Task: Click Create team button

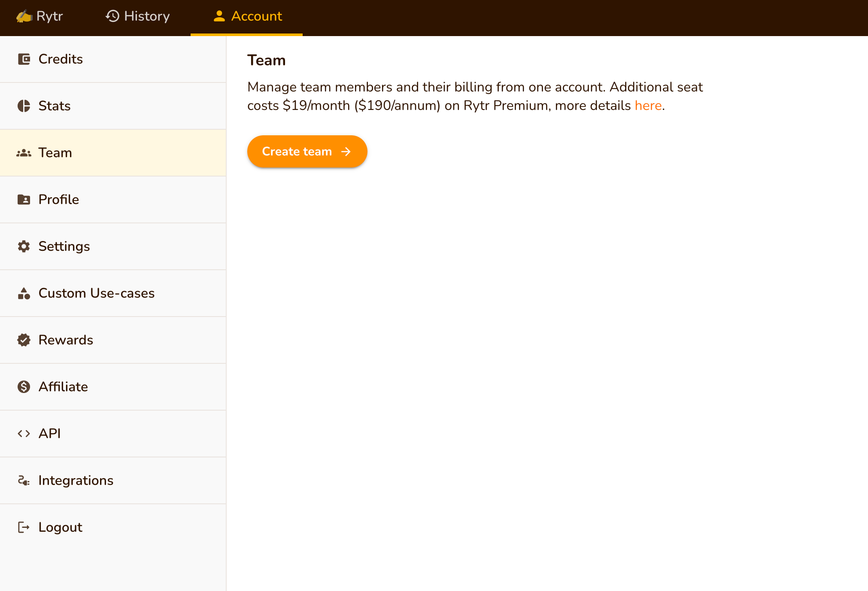Action: (x=307, y=152)
